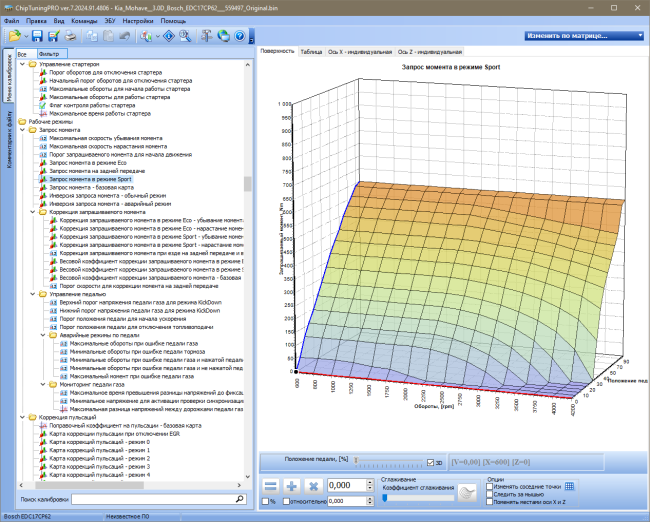Collapse the 'Коррекция пульсаций' tree folder
Viewport: 650px width, 522px height.
(x=22, y=417)
